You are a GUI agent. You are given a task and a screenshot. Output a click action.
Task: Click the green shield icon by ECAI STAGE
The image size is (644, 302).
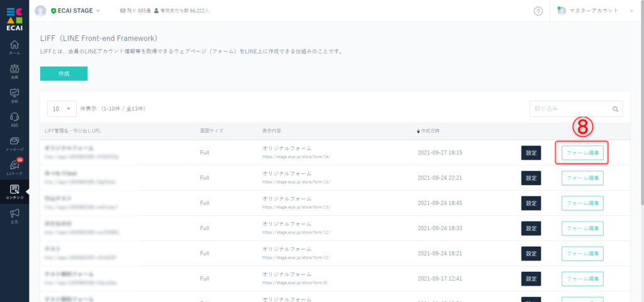[x=53, y=11]
